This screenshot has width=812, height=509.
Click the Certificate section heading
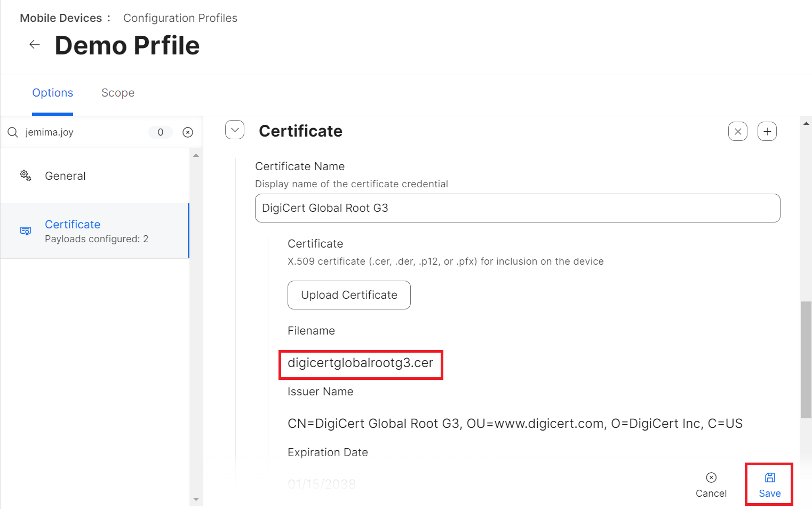pos(300,131)
